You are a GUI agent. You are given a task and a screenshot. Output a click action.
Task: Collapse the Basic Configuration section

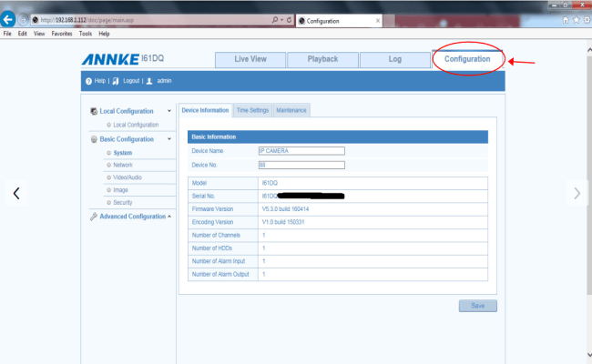[x=169, y=139]
